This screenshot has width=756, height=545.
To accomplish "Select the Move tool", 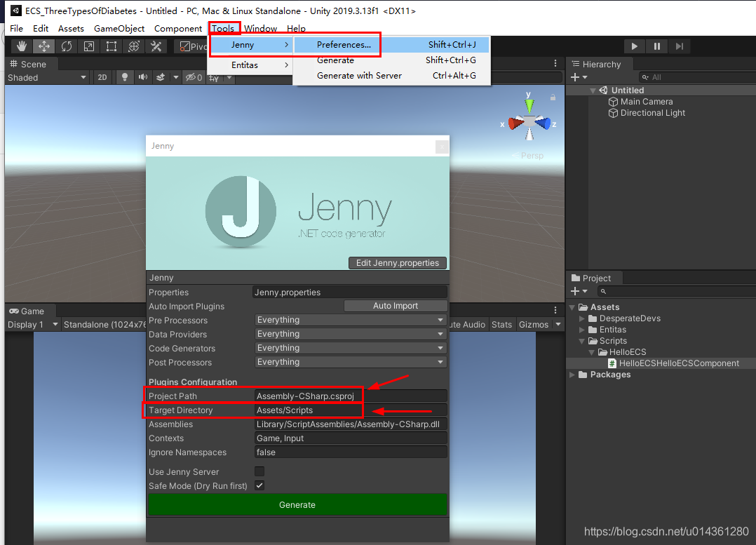I will [x=44, y=46].
